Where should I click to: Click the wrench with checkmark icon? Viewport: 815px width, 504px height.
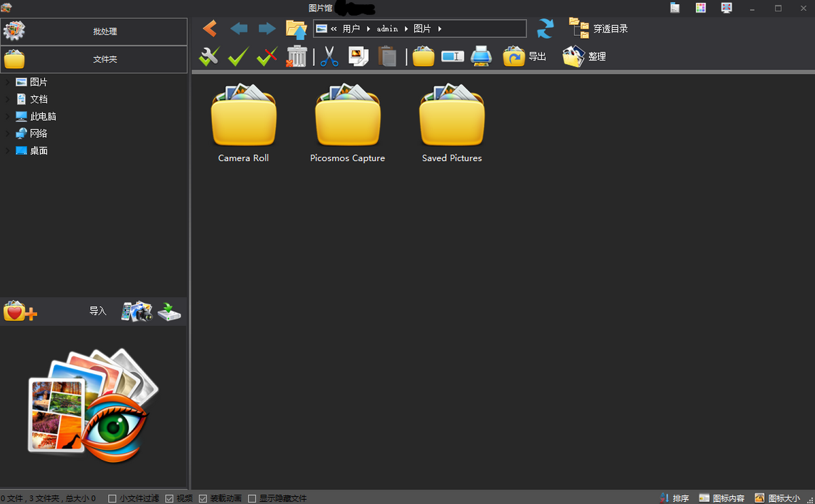coord(209,56)
